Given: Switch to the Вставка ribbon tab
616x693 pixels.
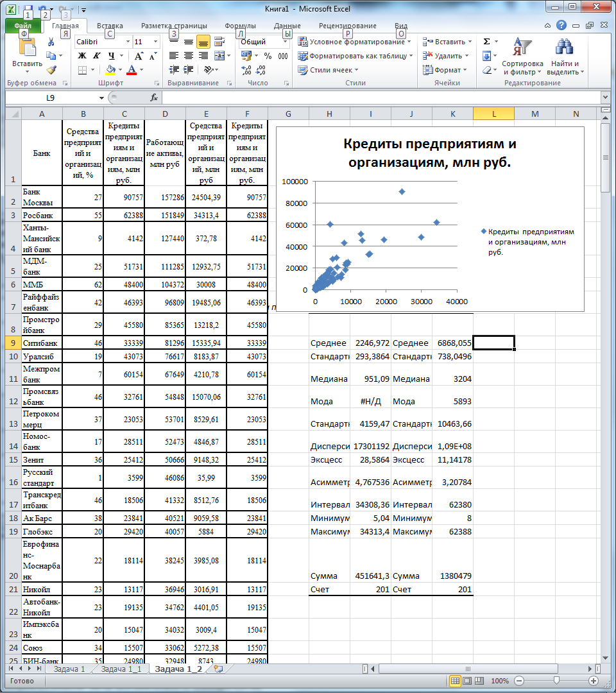Looking at the screenshot, I should coord(110,26).
